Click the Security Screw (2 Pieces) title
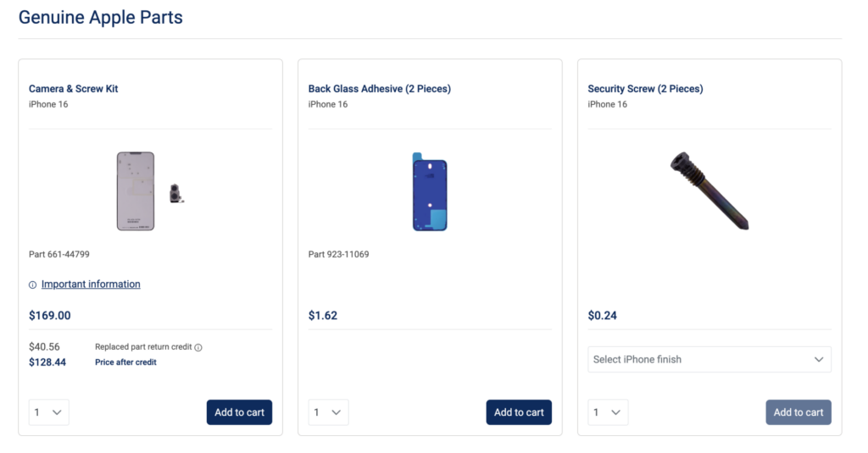 [645, 89]
